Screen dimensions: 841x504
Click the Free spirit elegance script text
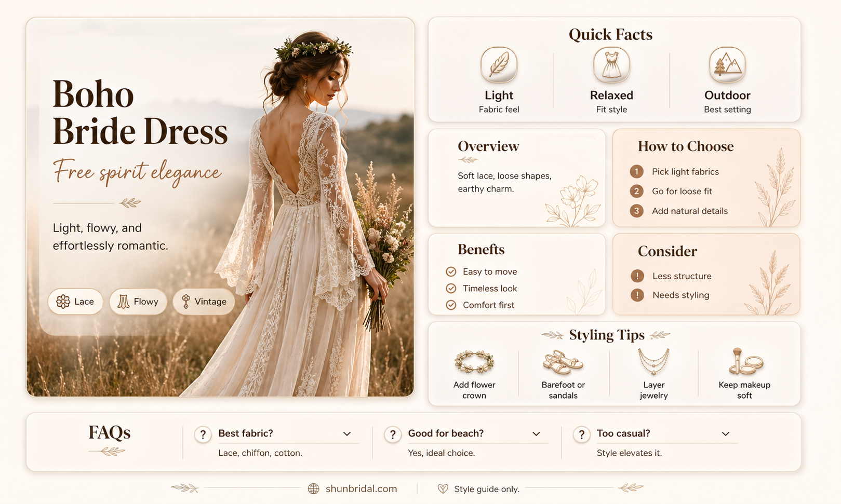click(138, 172)
